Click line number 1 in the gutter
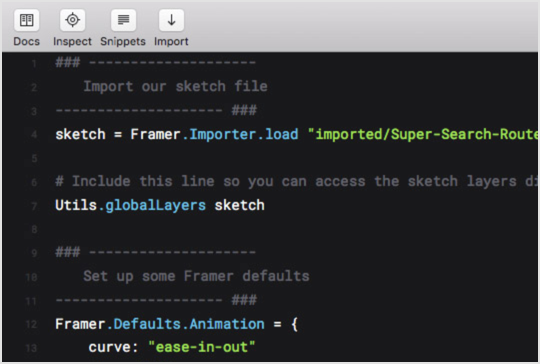 click(34, 64)
